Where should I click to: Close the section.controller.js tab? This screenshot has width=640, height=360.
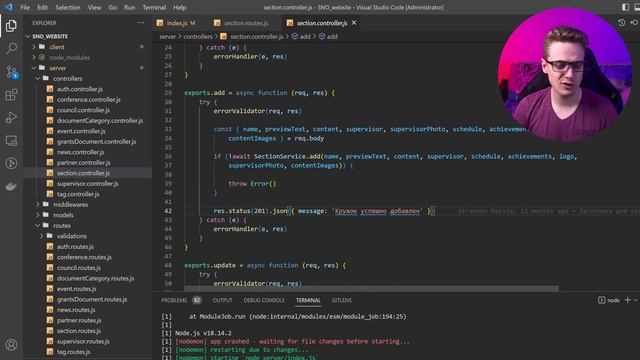[x=354, y=23]
